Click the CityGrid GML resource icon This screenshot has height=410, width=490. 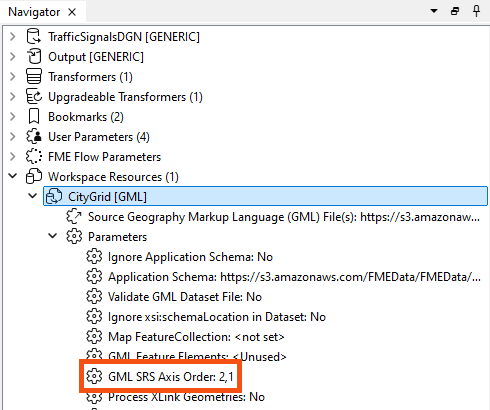point(54,197)
